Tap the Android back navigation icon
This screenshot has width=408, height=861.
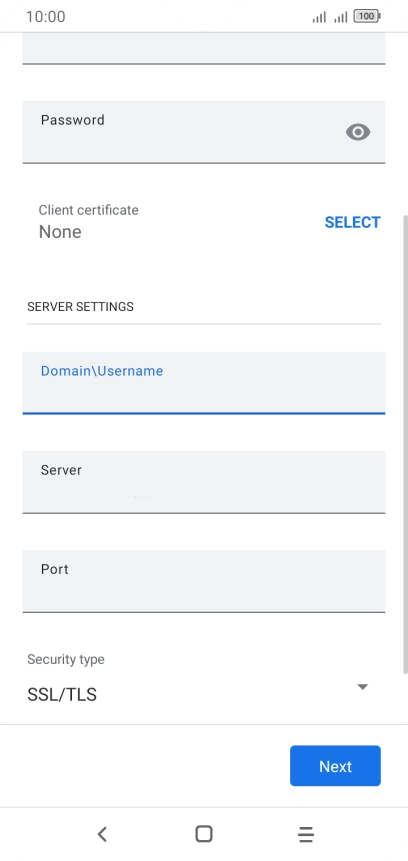click(x=102, y=834)
